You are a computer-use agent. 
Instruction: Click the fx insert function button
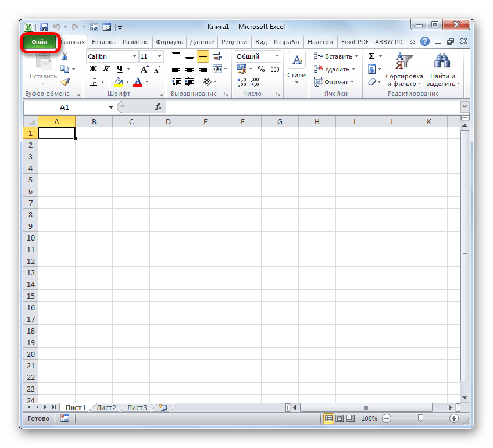[x=159, y=107]
